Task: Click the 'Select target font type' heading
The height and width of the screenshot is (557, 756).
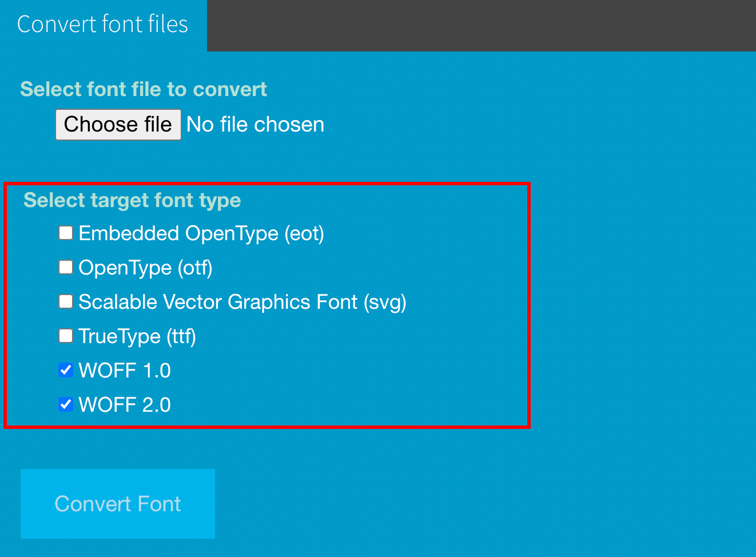Action: pos(132,200)
